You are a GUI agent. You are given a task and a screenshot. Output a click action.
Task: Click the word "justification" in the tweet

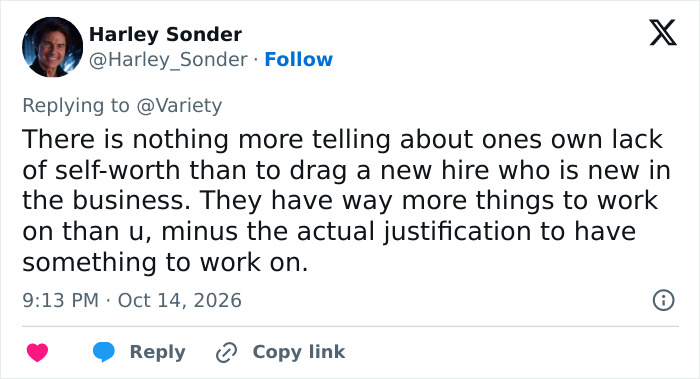point(458,231)
